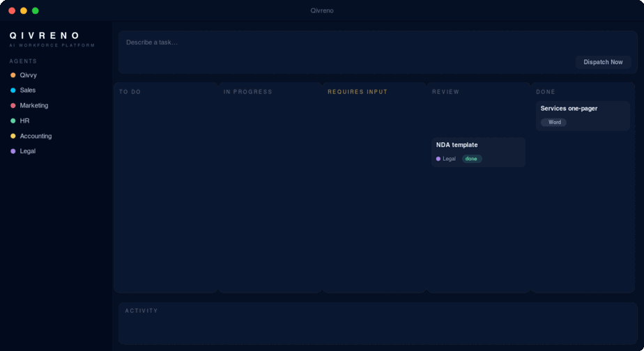Screen dimensions: 644x351
Task: Click the yellow Accounting status dot
Action: coord(13,136)
